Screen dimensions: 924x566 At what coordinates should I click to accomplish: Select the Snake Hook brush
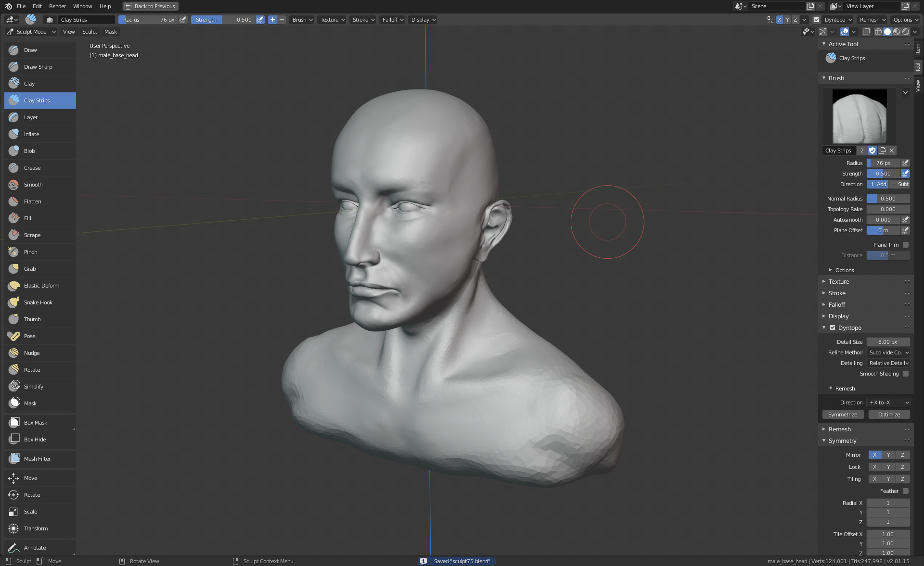tap(38, 302)
